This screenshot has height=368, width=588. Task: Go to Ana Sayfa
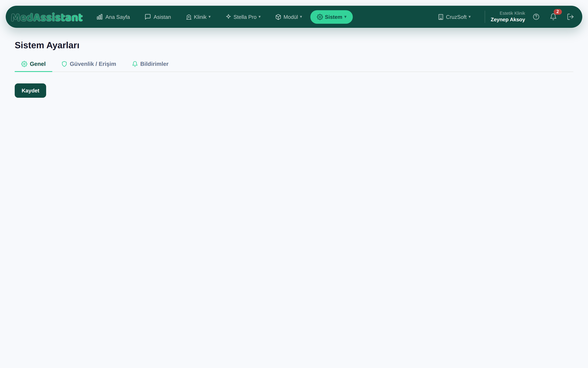click(113, 17)
